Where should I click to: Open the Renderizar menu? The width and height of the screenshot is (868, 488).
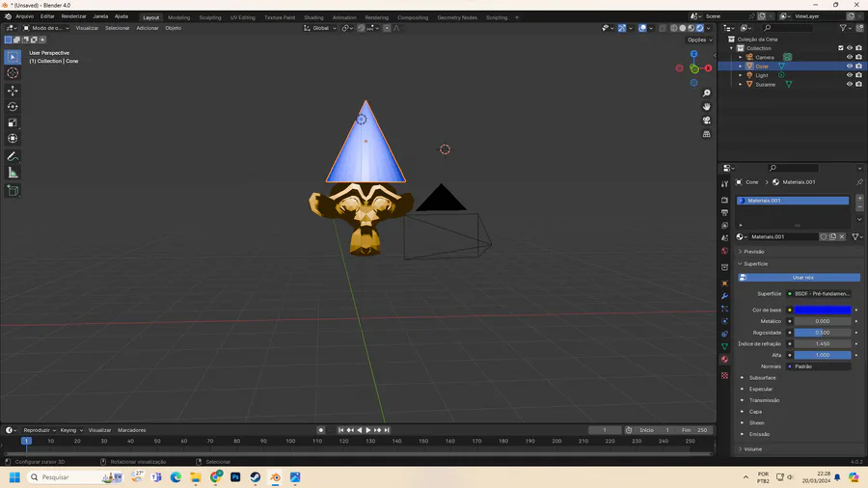[x=73, y=16]
